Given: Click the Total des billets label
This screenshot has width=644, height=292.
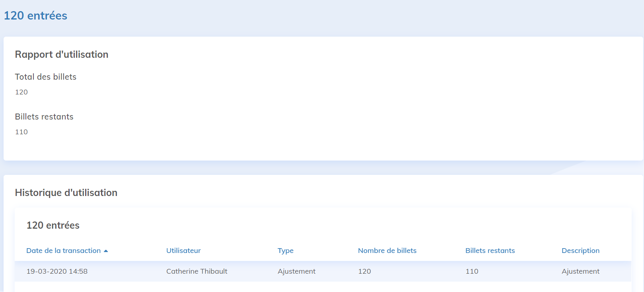Looking at the screenshot, I should coord(46,77).
